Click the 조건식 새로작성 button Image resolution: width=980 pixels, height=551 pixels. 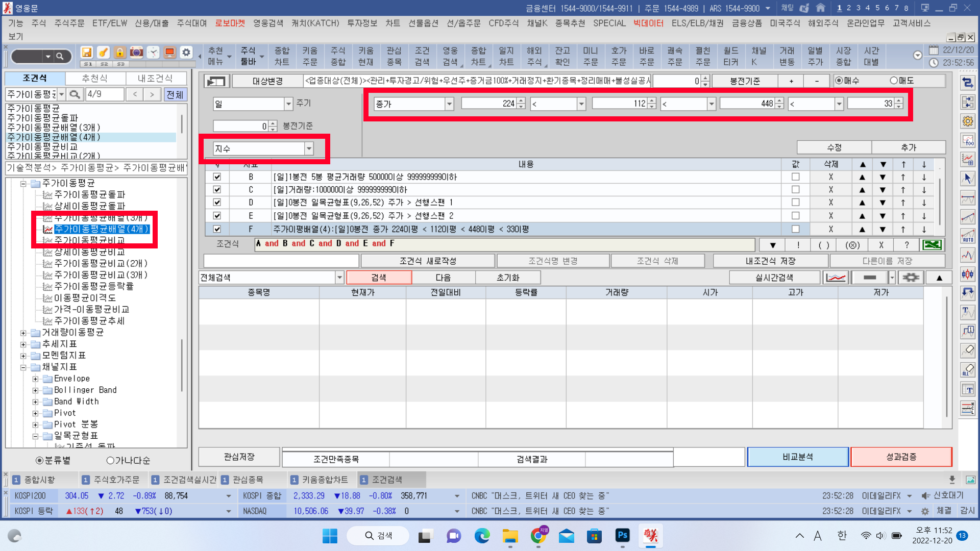[428, 261]
